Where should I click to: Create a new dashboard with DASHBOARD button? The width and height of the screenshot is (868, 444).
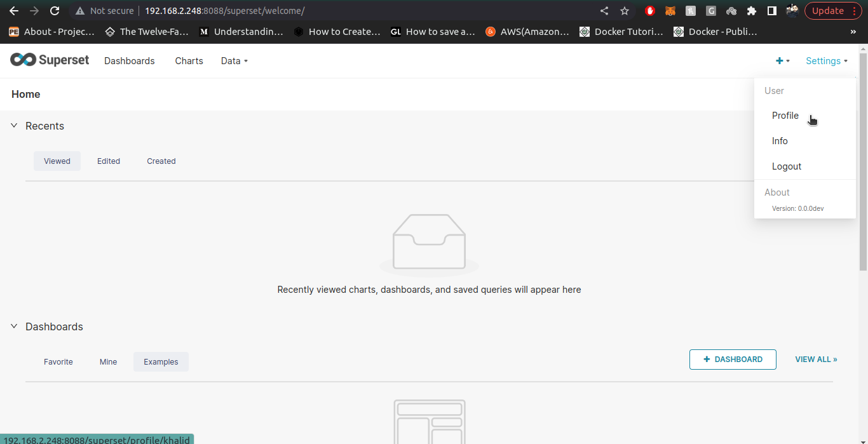click(x=733, y=359)
